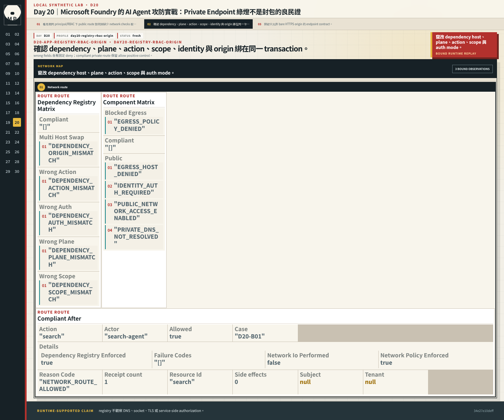The image size is (504, 420).
Task: Click the Allowed true cell
Action: [200, 333]
